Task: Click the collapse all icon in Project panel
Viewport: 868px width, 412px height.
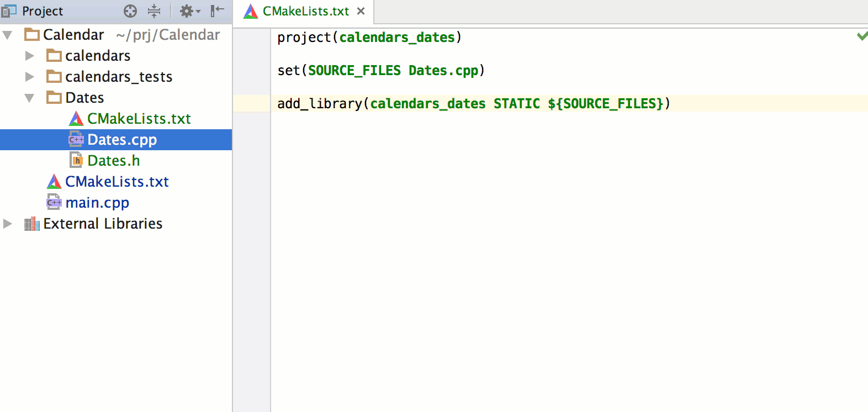Action: coord(154,11)
